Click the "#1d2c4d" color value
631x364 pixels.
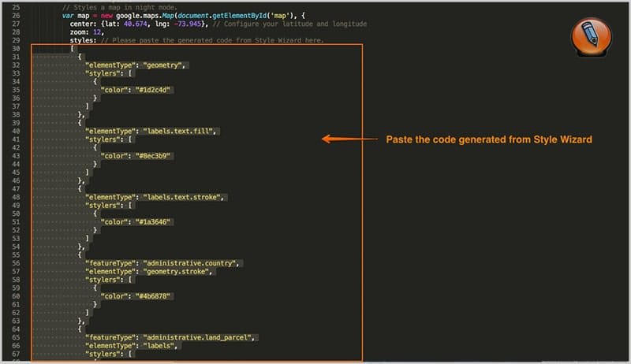(x=152, y=90)
